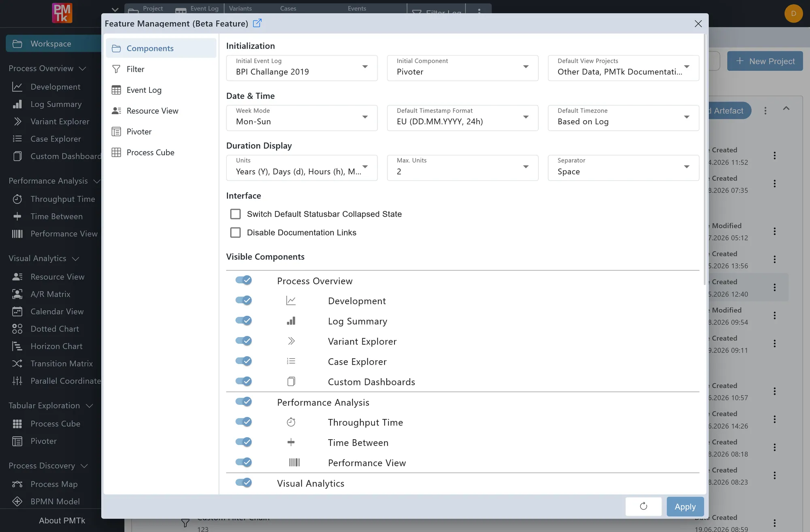Image resolution: width=810 pixels, height=532 pixels.
Task: Select the Filter settings tab
Action: click(x=161, y=69)
